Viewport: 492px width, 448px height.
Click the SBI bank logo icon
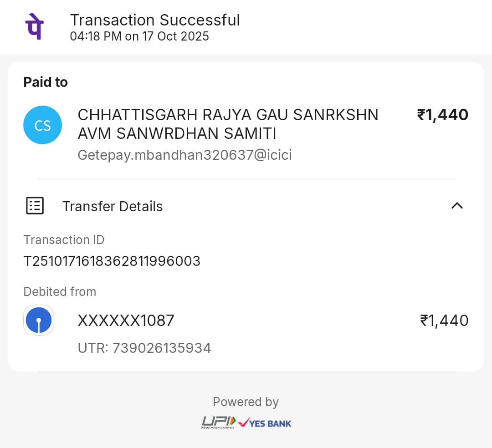(39, 320)
